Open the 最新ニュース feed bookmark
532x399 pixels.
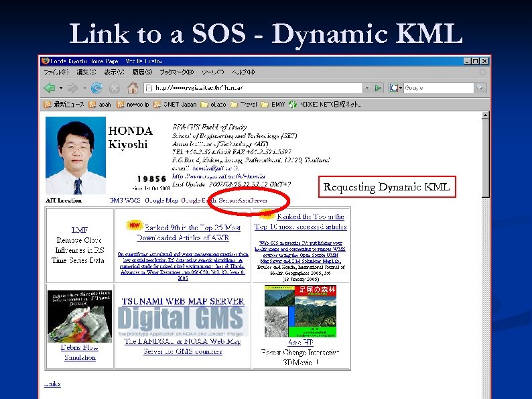(64, 105)
